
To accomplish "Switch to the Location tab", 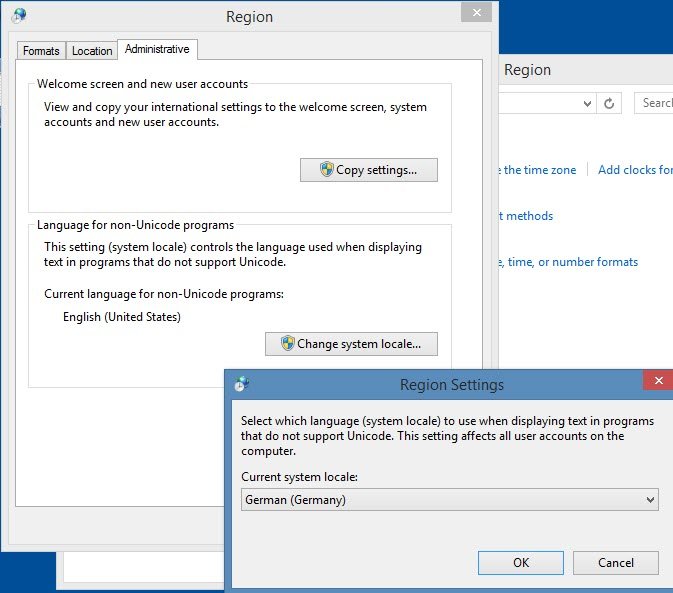I will 92,51.
